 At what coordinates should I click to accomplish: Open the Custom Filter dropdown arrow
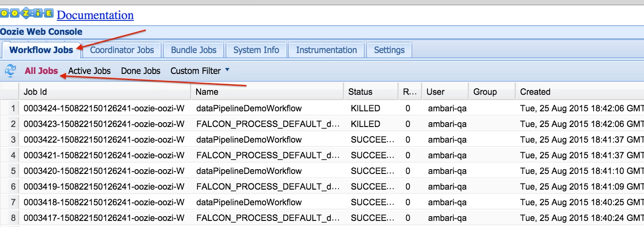(x=227, y=70)
